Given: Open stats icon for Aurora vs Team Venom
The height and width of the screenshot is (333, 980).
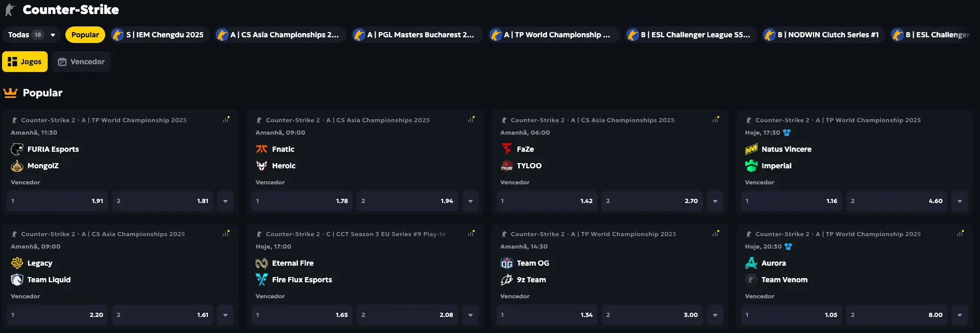Looking at the screenshot, I should [x=960, y=234].
